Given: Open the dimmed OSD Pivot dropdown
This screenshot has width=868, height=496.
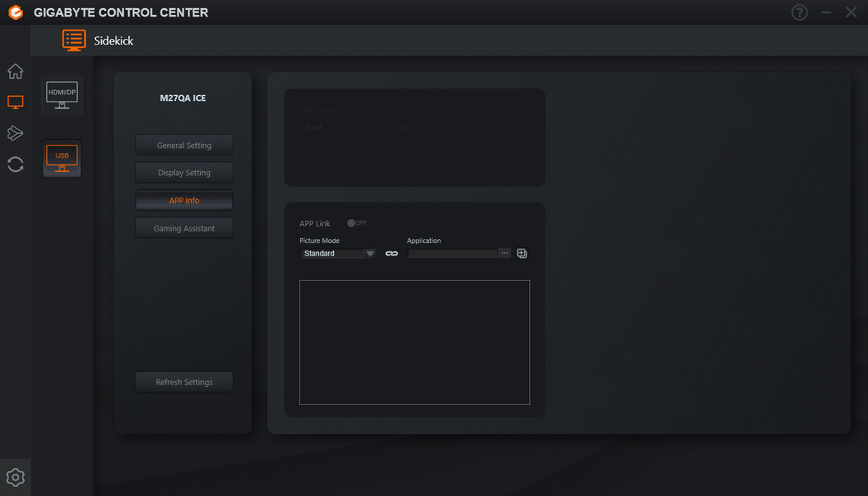Looking at the screenshot, I should pyautogui.click(x=356, y=128).
